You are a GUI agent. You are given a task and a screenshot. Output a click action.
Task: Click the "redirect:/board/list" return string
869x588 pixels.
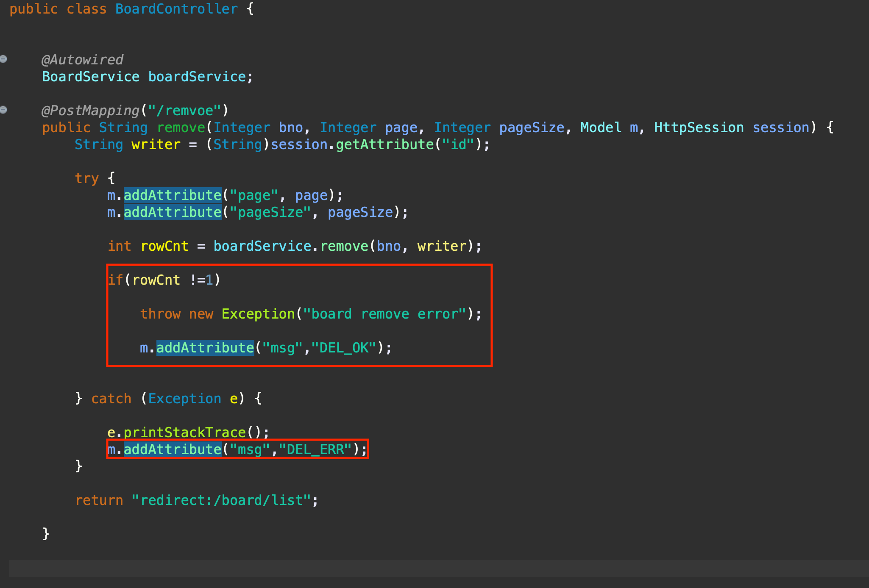(x=221, y=500)
